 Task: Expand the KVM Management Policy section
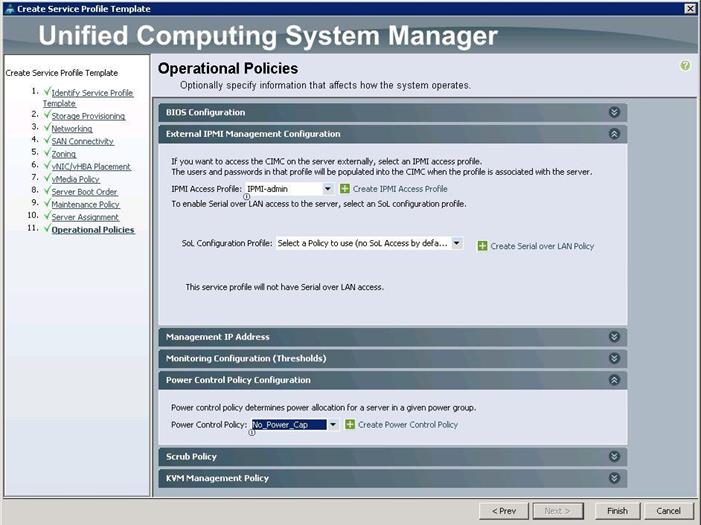[614, 478]
